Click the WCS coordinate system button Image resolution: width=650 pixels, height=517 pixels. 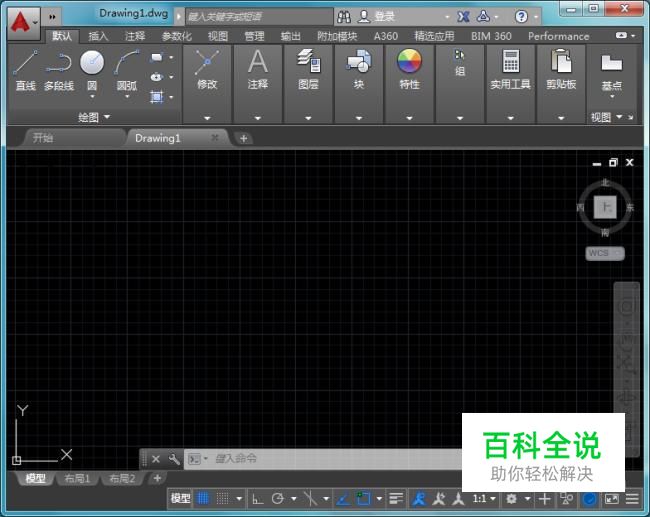coord(603,253)
